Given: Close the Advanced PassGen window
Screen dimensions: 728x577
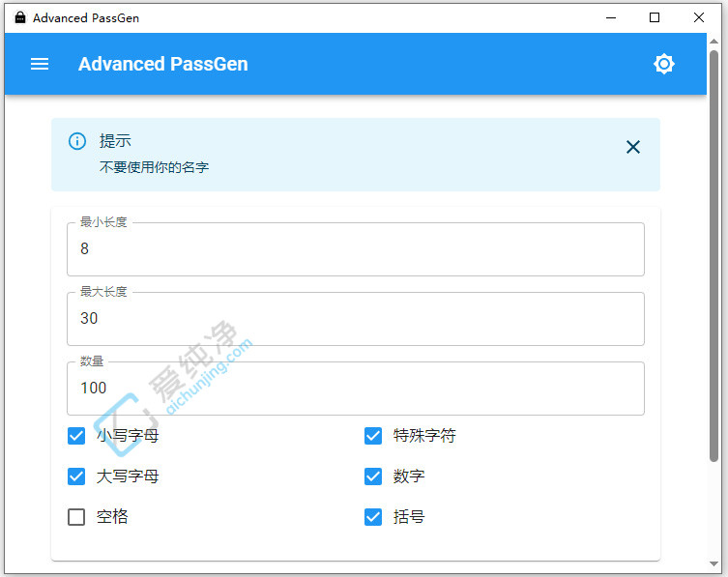Looking at the screenshot, I should point(699,17).
